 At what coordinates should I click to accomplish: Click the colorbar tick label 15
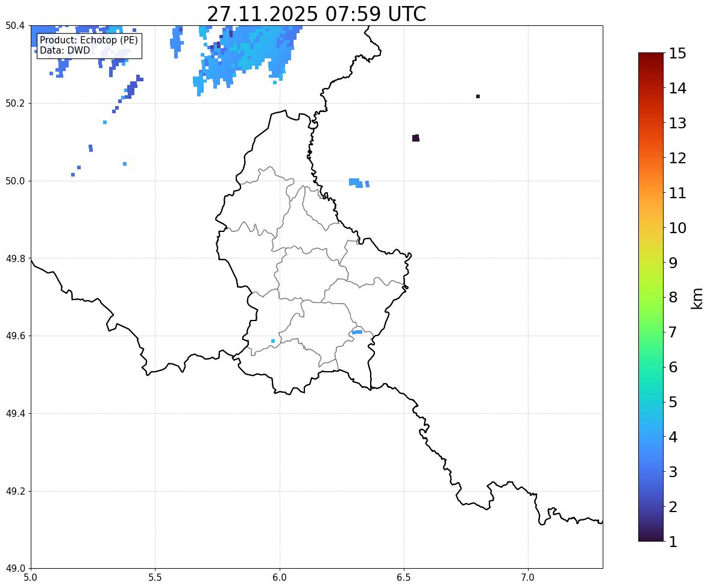(x=677, y=54)
